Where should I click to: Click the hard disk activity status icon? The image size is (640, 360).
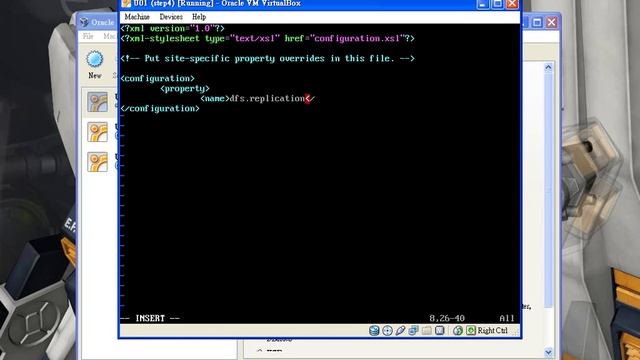coord(374,330)
